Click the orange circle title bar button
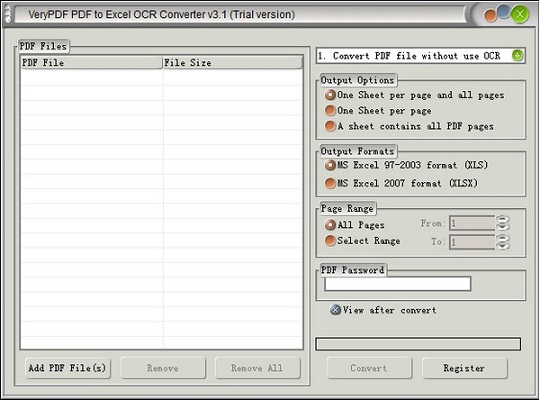The height and width of the screenshot is (400, 540). [x=490, y=16]
